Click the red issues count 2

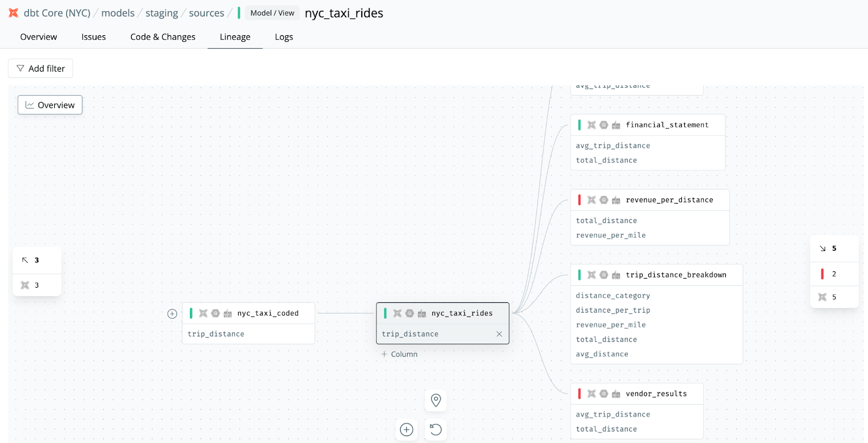tap(834, 274)
